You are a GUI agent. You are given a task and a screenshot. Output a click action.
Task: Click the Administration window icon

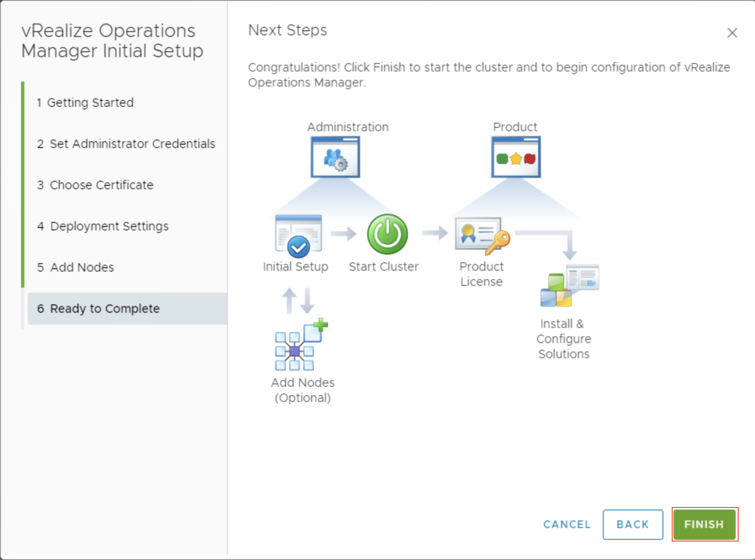pyautogui.click(x=335, y=157)
